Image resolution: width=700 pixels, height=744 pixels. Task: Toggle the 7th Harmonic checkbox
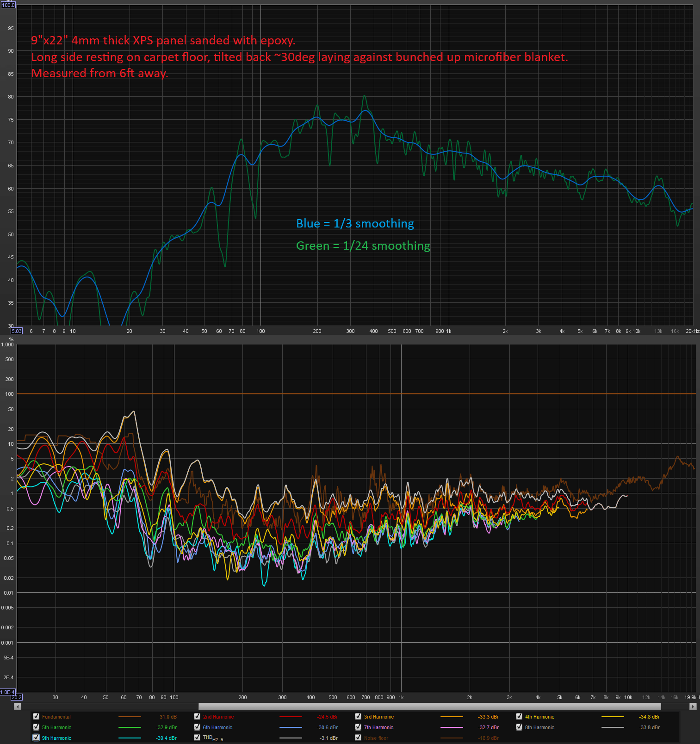[x=358, y=727]
